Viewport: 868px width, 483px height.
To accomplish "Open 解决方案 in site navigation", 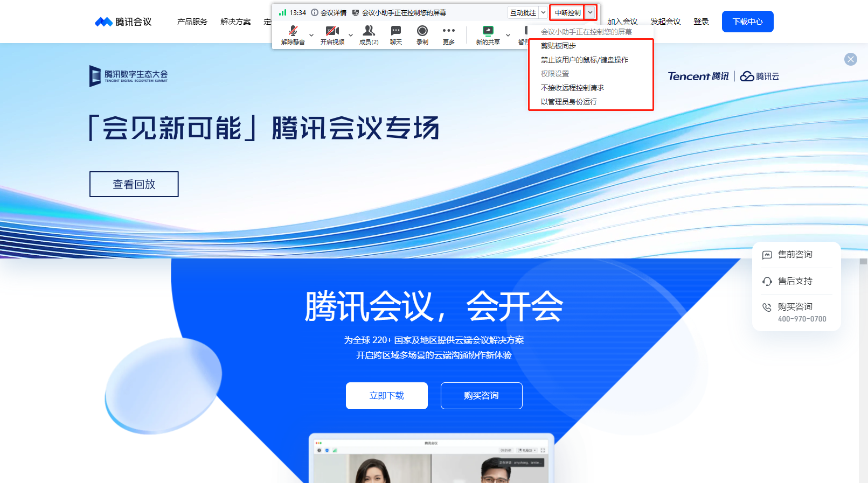I will [235, 22].
